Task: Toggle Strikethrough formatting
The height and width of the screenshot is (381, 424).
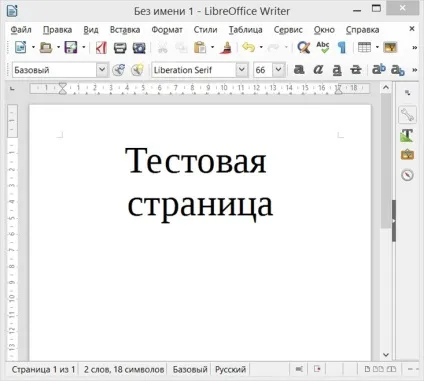Action: pyautogui.click(x=356, y=70)
